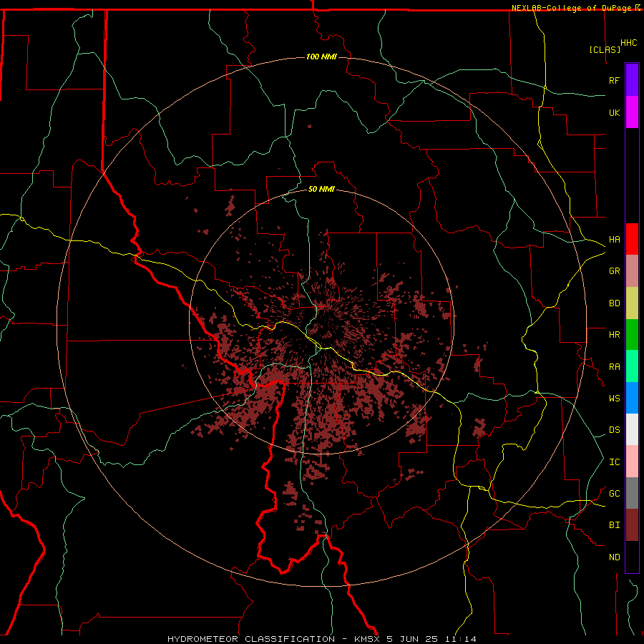The height and width of the screenshot is (644, 644).
Task: Click the '100 NMI' range ring label
Action: (321, 57)
